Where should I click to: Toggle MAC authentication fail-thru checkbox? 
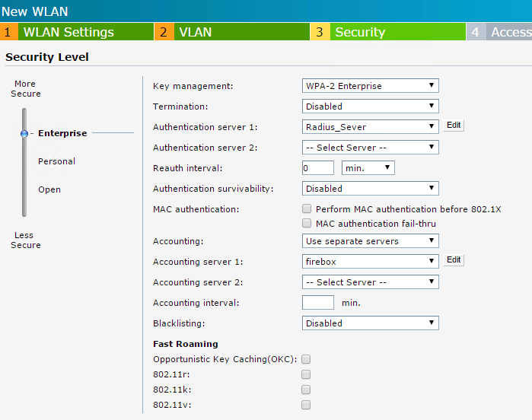[x=307, y=224]
